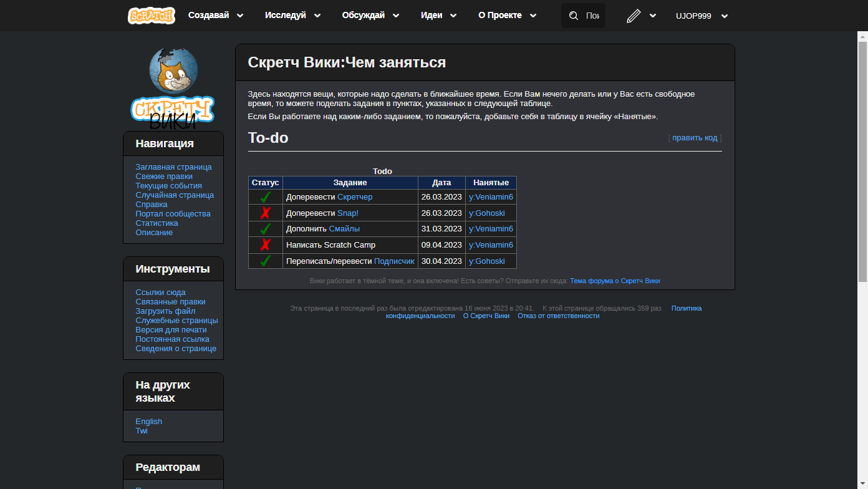Screen dimensions: 868x489
Task: Click править код next to To-do
Action: coord(695,138)
